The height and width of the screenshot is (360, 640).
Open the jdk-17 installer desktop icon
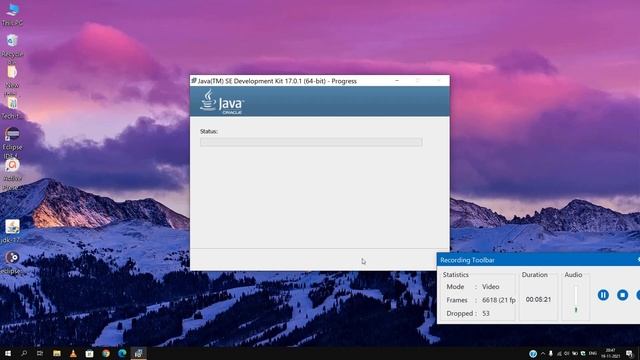tap(12, 231)
